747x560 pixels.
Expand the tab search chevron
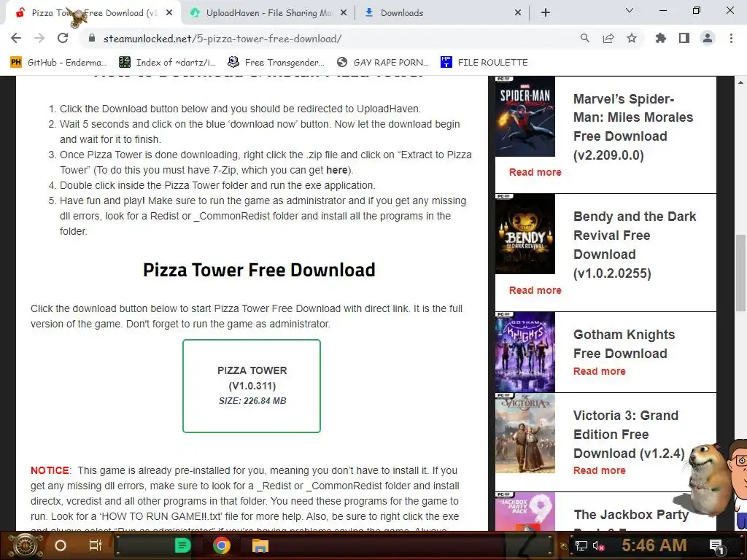(x=630, y=10)
